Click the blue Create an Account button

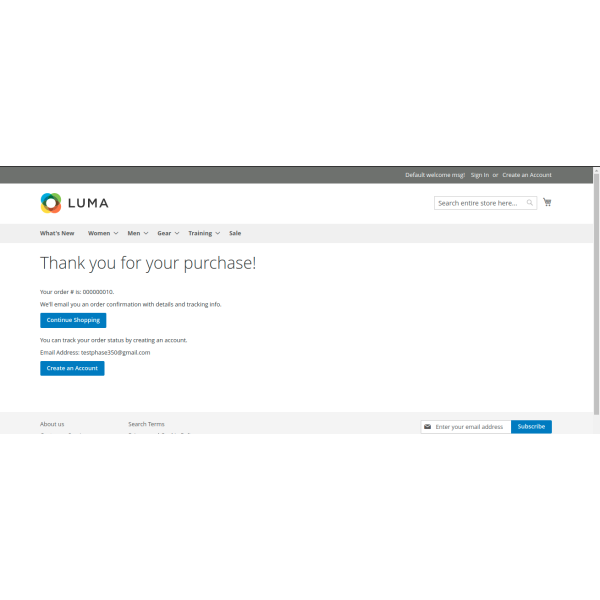click(x=72, y=368)
